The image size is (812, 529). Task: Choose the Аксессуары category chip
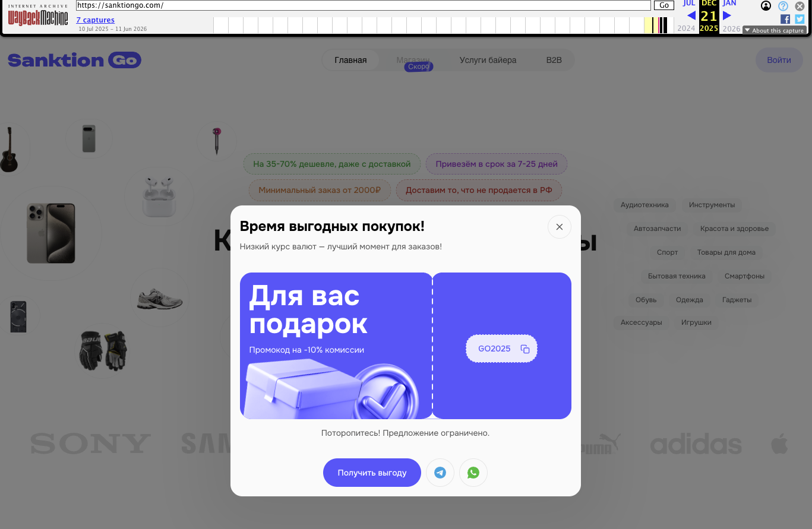pyautogui.click(x=641, y=322)
